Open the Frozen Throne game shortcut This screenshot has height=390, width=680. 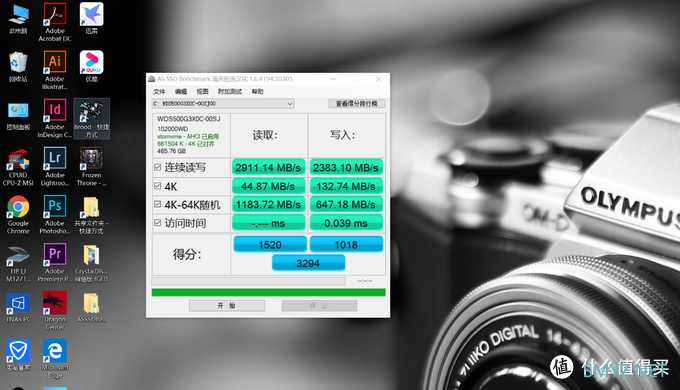91,167
